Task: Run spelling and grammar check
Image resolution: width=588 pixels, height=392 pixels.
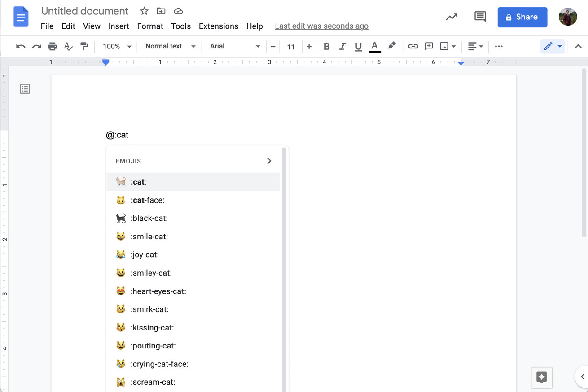Action: (x=68, y=46)
